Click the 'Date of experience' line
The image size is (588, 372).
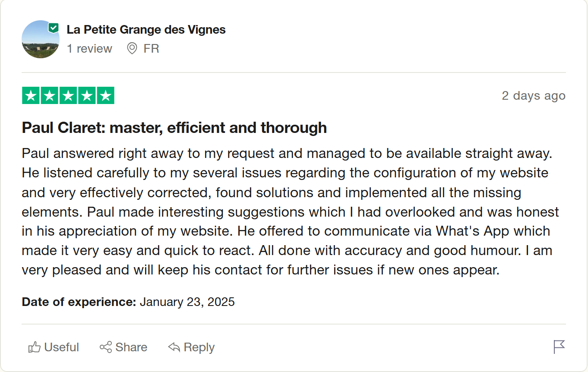coord(128,302)
